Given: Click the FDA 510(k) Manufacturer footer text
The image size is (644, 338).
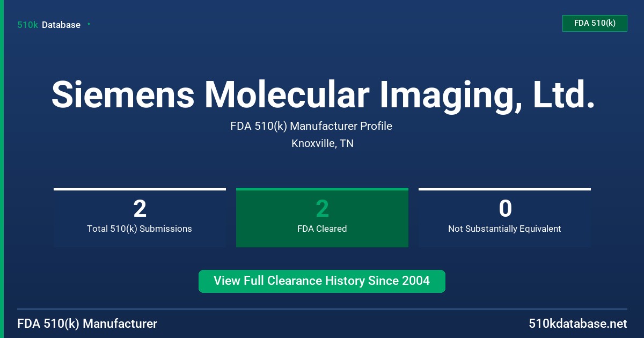Looking at the screenshot, I should (87, 324).
